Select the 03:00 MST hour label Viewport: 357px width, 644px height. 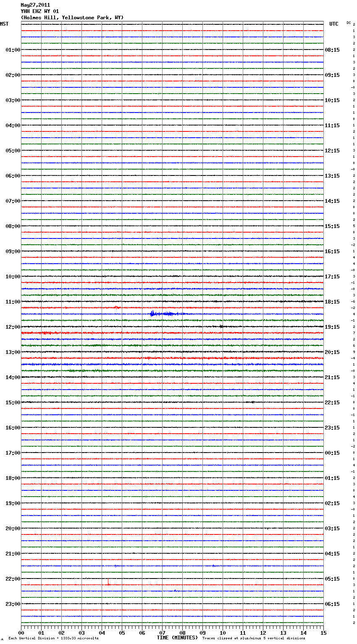pyautogui.click(x=13, y=100)
